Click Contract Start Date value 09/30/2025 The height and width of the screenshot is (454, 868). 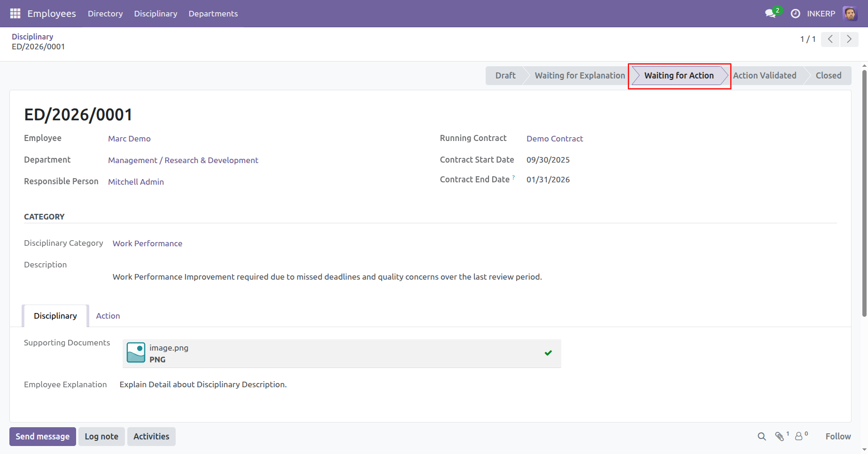548,160
